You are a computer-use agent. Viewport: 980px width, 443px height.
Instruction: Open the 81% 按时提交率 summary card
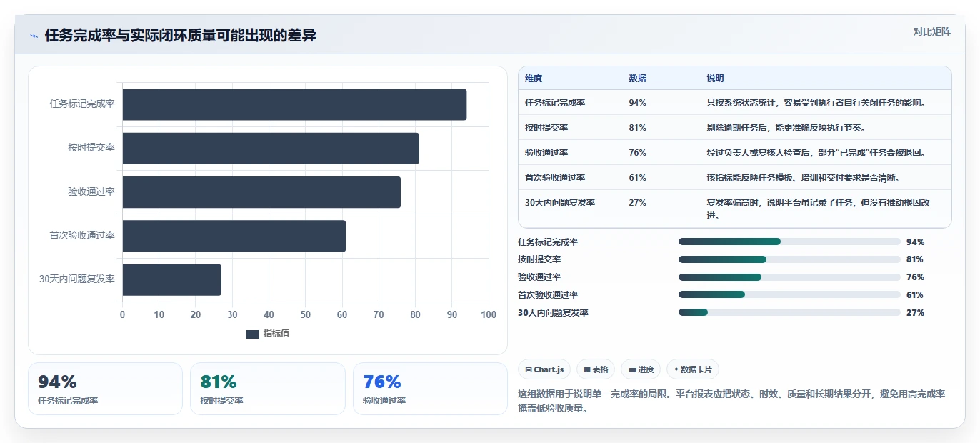coord(268,389)
